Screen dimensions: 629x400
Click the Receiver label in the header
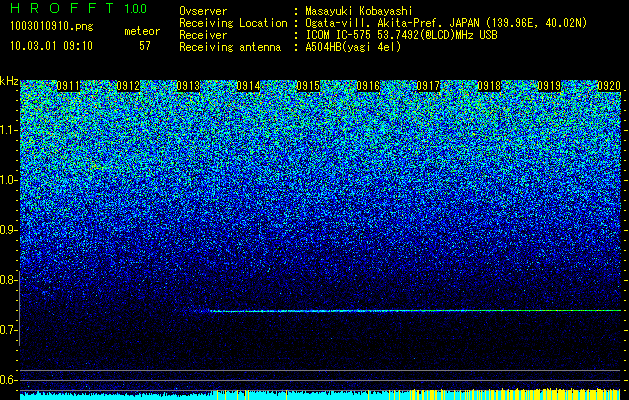pyautogui.click(x=203, y=35)
